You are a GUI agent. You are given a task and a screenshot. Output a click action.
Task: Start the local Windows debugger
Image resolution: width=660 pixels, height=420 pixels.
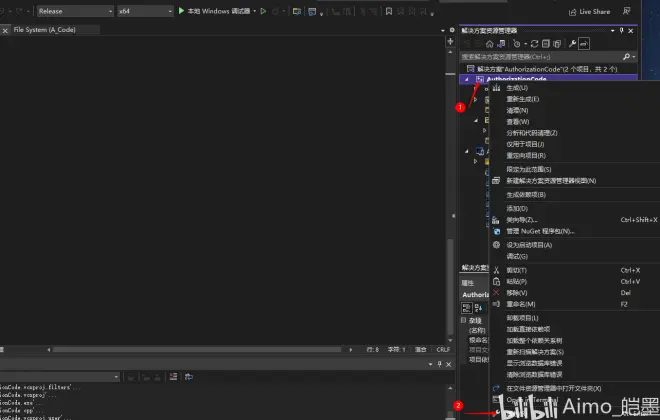tap(214, 11)
